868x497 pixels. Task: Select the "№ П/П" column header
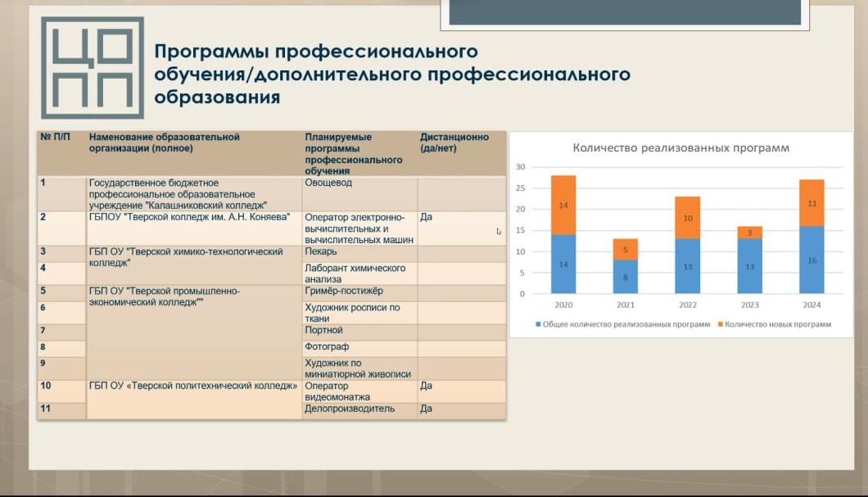tap(56, 138)
